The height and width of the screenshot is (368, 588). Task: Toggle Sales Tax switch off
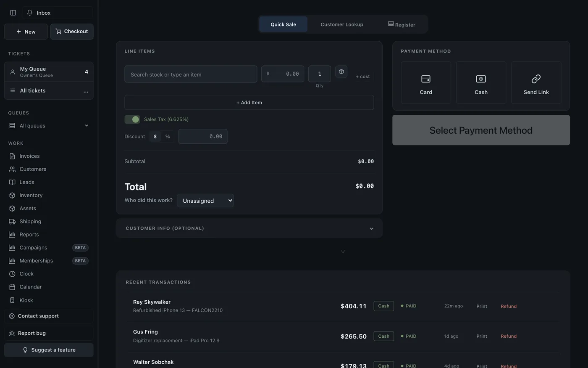[132, 119]
